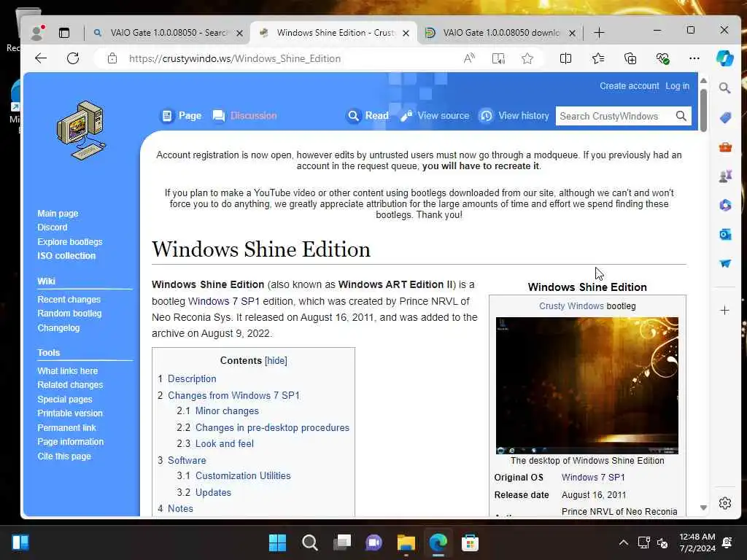The image size is (747, 560).
Task: Open Windows 7 SP1 link in intro
Action: pyautogui.click(x=224, y=301)
